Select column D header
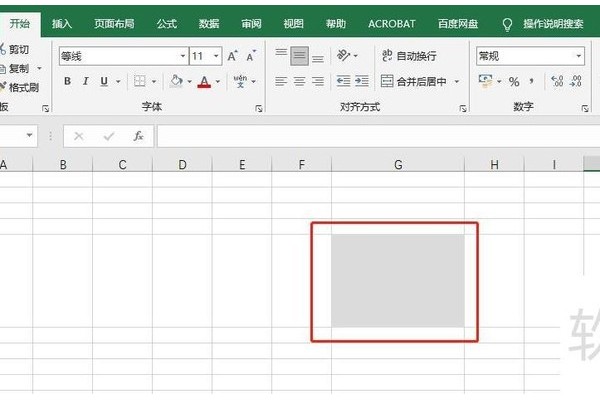Image resolution: width=600 pixels, height=400 pixels. (x=182, y=165)
